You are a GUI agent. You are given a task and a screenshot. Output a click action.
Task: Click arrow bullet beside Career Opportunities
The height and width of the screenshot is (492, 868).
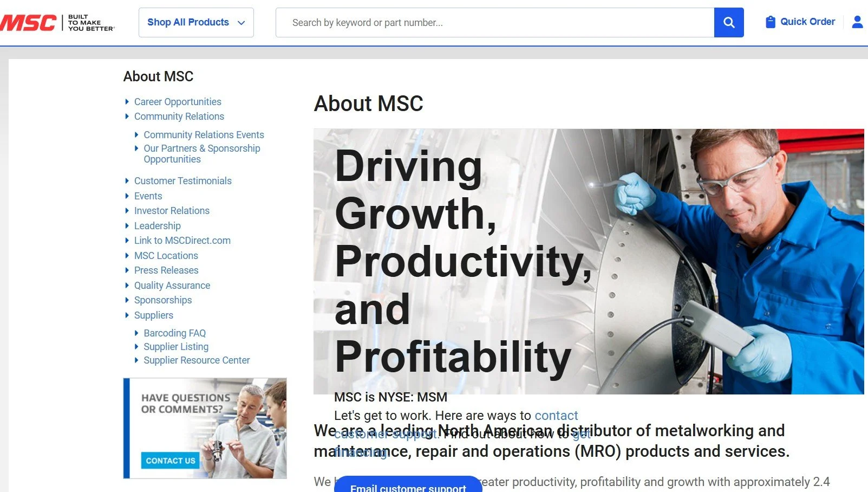click(x=127, y=102)
